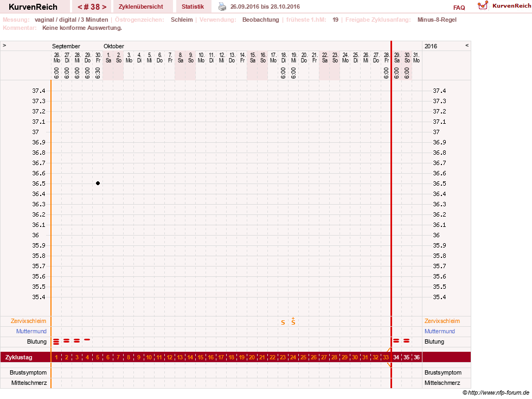532x399 pixels.
Task: Click heavy bleeding marker on cycle day 1
Action: [56, 341]
